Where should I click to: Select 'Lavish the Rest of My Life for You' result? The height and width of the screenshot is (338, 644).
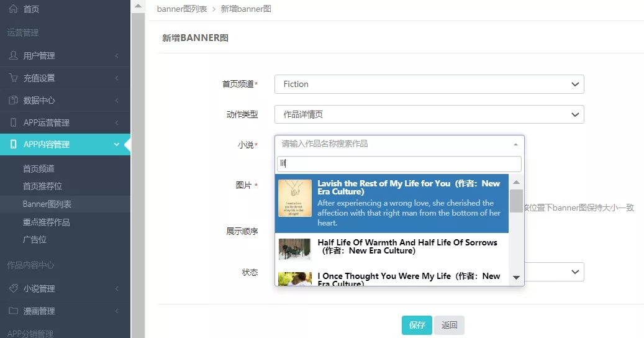pos(392,203)
